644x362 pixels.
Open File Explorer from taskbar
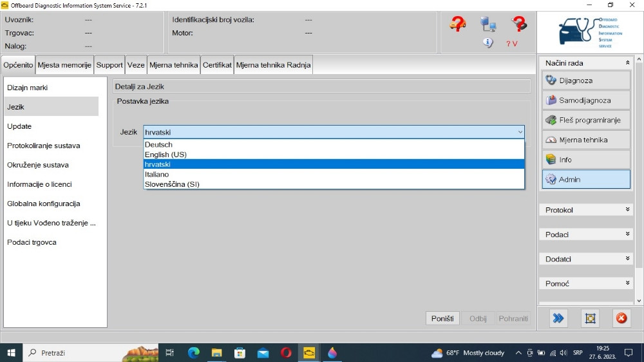click(216, 352)
